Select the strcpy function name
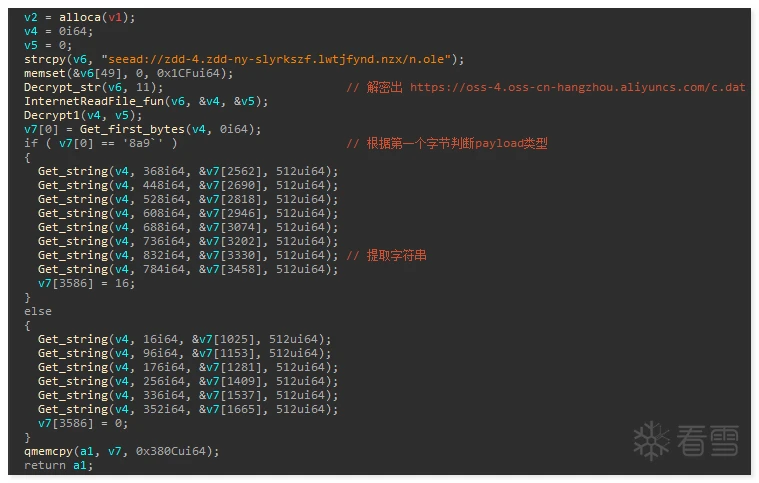 [x=44, y=59]
